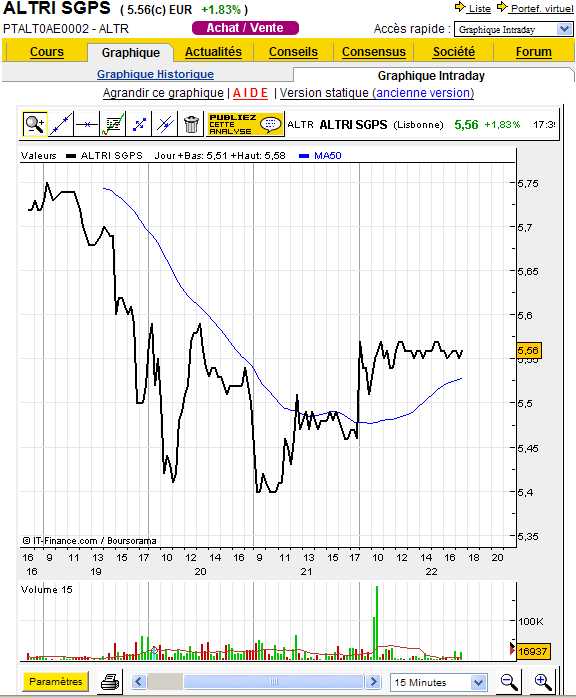Select the trend line drawing tool

click(x=61, y=124)
